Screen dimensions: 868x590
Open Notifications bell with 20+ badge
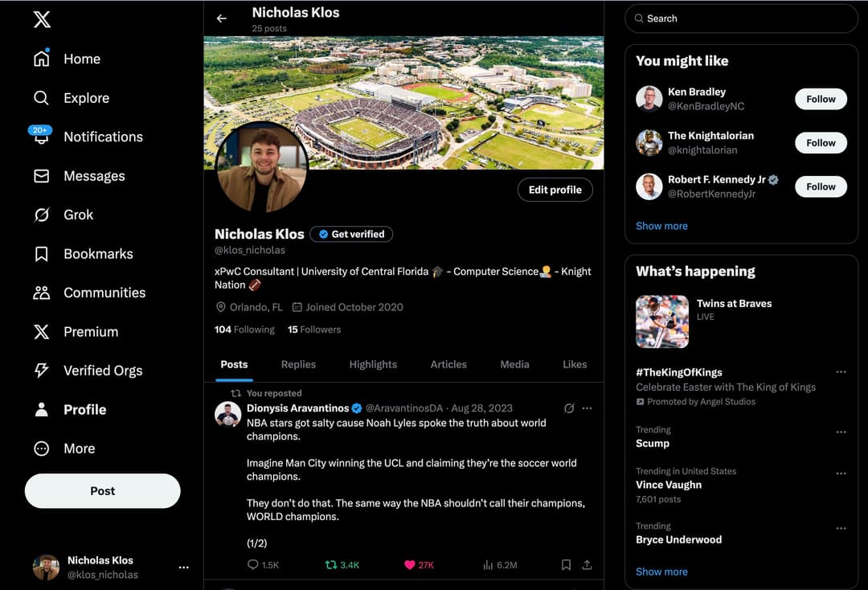click(41, 135)
